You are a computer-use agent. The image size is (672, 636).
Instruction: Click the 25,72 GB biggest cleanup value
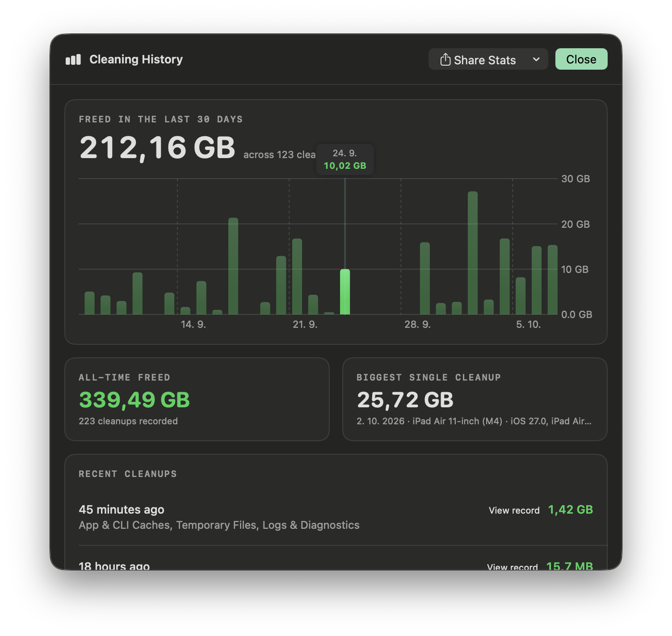(x=405, y=400)
